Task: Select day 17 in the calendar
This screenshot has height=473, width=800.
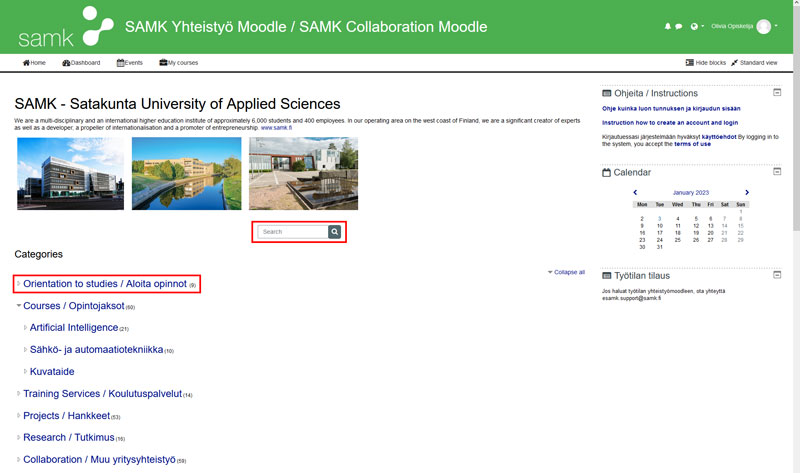Action: [x=660, y=233]
